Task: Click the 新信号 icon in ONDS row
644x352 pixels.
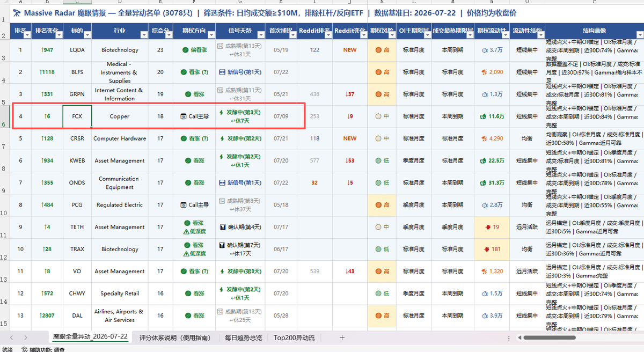Action: (x=222, y=183)
